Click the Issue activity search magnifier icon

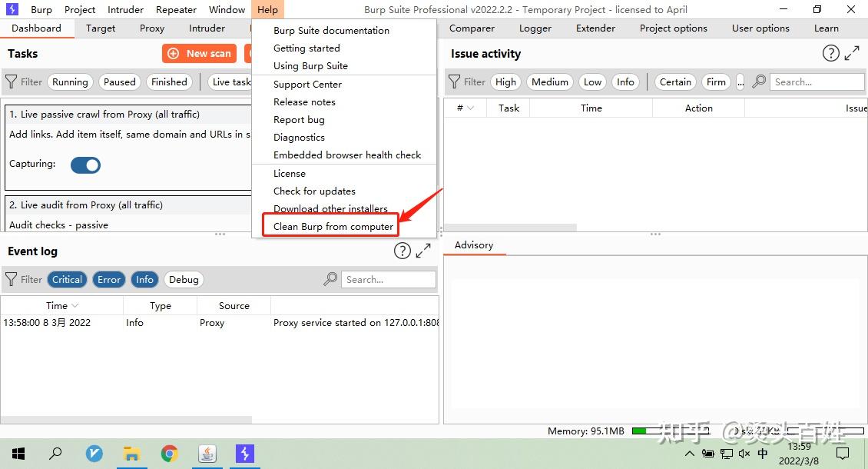click(x=759, y=81)
